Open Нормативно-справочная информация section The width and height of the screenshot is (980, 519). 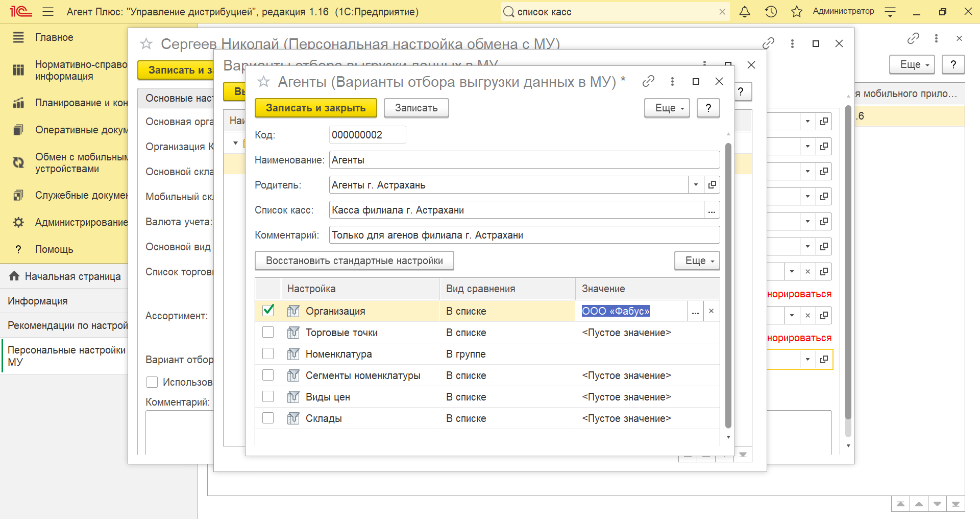[81, 70]
